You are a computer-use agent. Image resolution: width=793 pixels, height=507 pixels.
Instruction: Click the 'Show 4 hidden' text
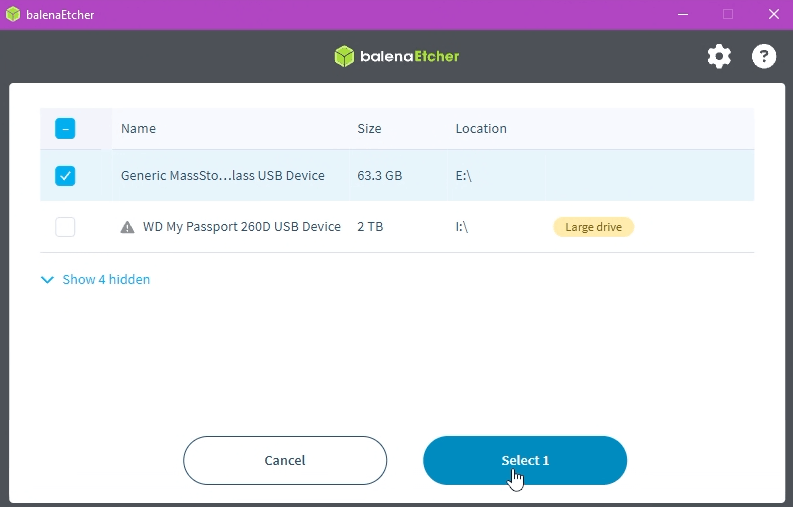pyautogui.click(x=106, y=280)
